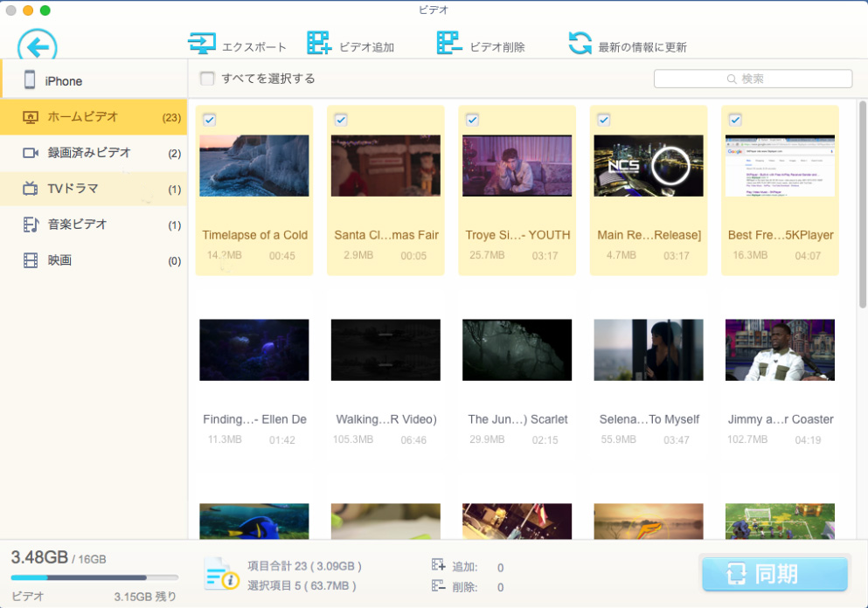Screen dimensions: 868x608
Task: Click the Export (エクスポート) icon
Action: click(202, 43)
